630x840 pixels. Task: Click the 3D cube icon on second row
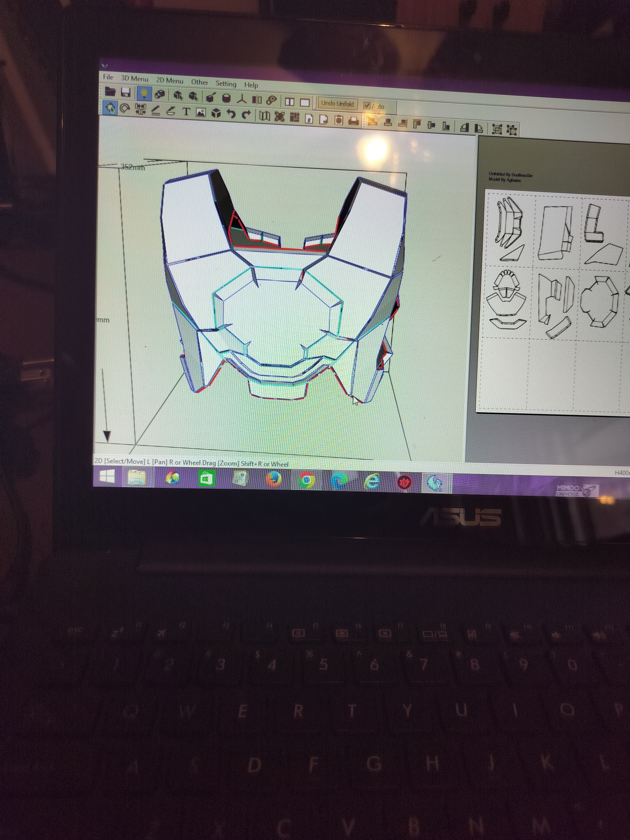point(216,113)
